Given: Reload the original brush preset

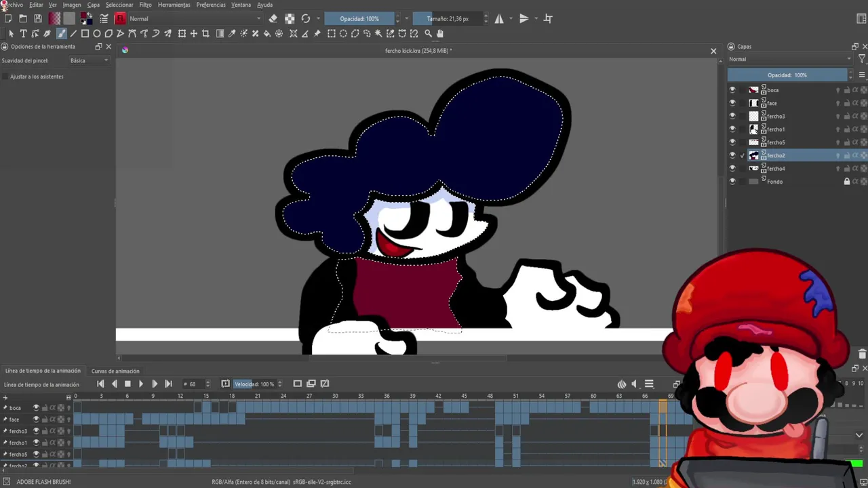Looking at the screenshot, I should [x=306, y=18].
